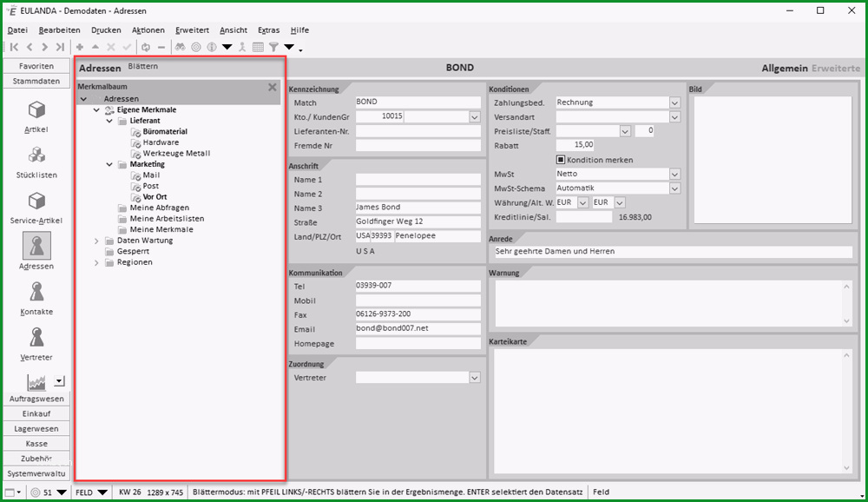The height and width of the screenshot is (502, 868).
Task: Add new record with plus icon
Action: (x=80, y=47)
